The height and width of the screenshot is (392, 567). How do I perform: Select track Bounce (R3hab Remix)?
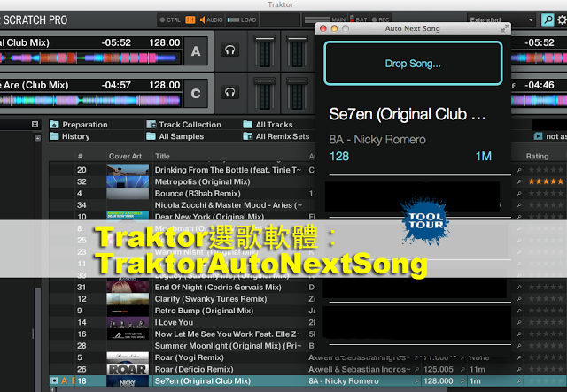click(198, 193)
